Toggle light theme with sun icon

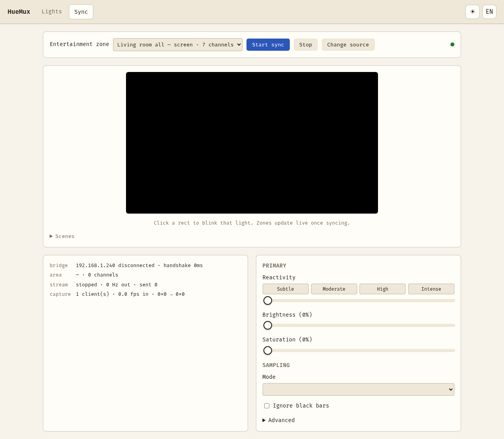tap(472, 12)
